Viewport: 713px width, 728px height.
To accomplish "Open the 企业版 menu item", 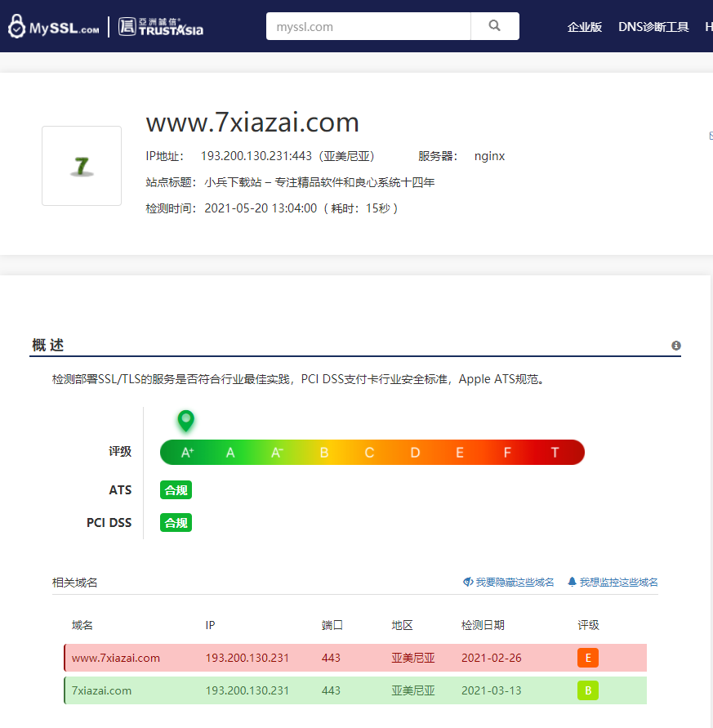I will tap(585, 27).
